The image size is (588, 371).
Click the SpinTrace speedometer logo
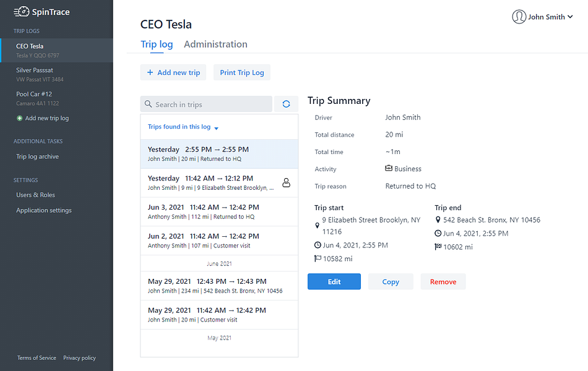(x=22, y=12)
